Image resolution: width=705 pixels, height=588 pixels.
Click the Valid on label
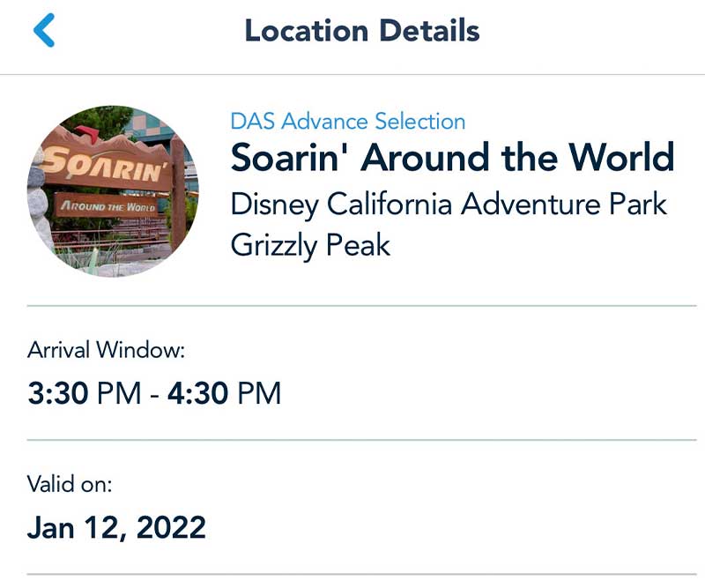[x=70, y=484]
